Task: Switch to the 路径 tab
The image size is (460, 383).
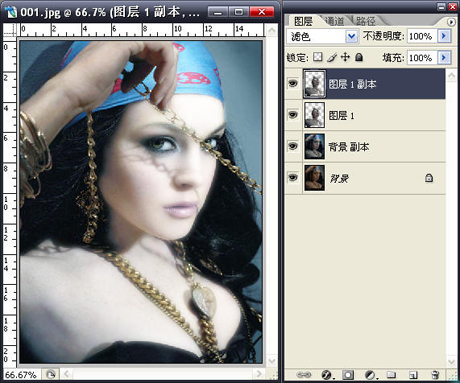Action: click(366, 21)
